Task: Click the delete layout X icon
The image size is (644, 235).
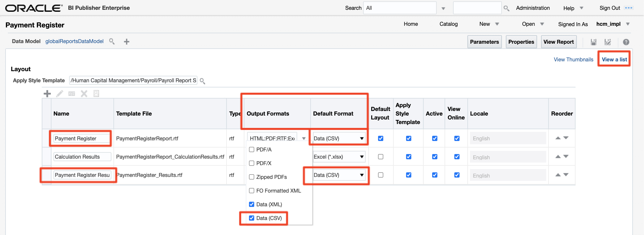Action: 84,94
